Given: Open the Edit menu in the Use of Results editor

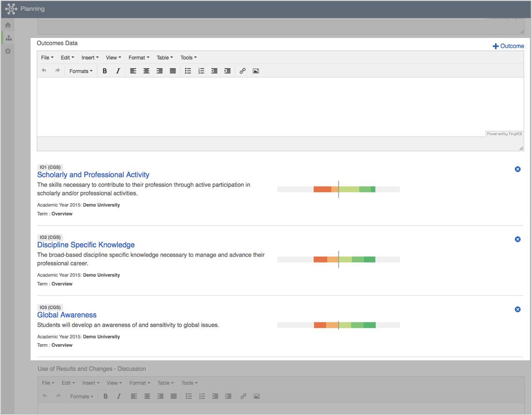Looking at the screenshot, I should click(x=68, y=383).
